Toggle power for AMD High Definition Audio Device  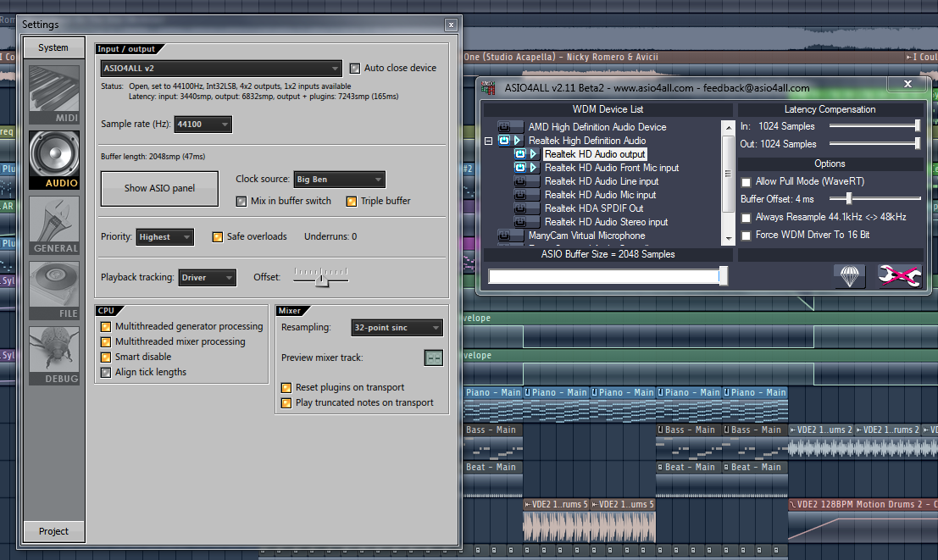504,127
